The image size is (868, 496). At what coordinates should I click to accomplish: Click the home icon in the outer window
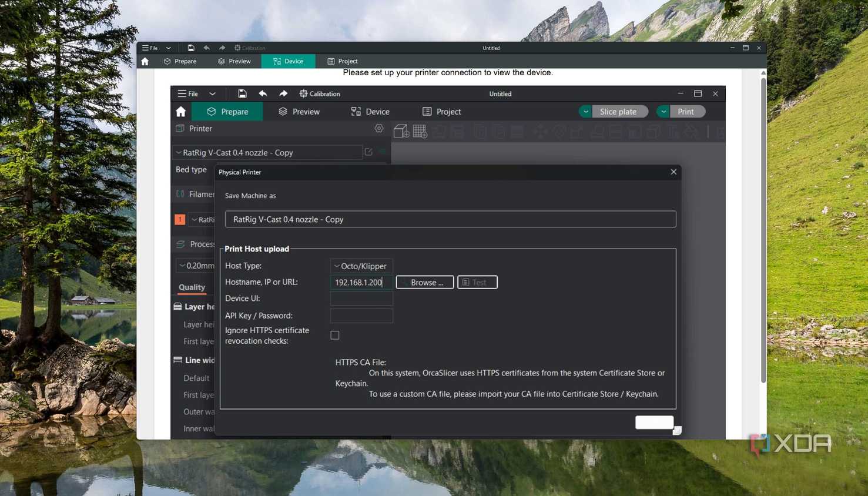coord(145,61)
